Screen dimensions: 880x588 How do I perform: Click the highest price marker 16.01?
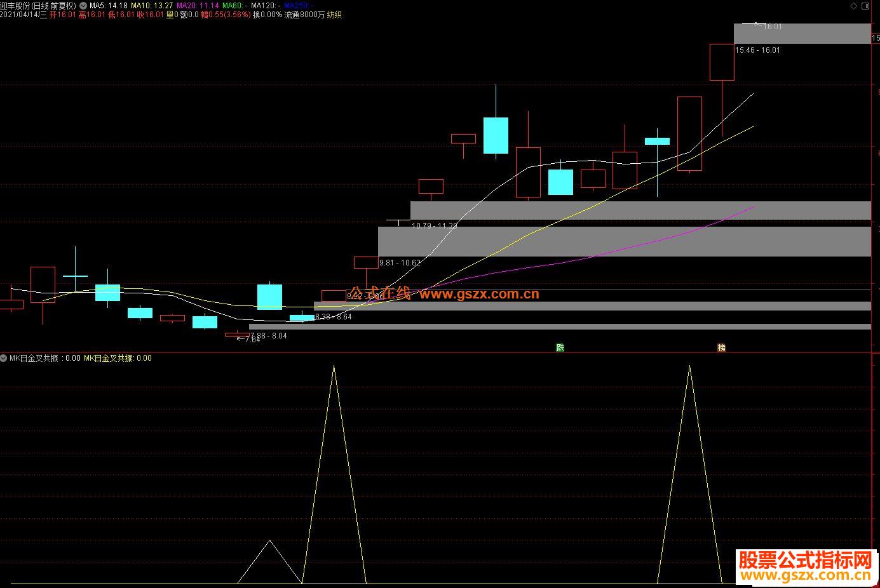[x=768, y=27]
